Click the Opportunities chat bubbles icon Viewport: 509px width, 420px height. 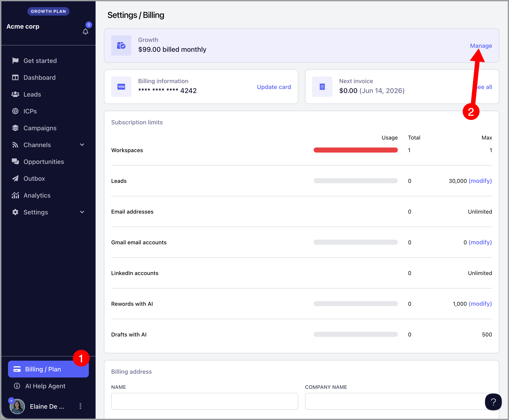(x=15, y=162)
